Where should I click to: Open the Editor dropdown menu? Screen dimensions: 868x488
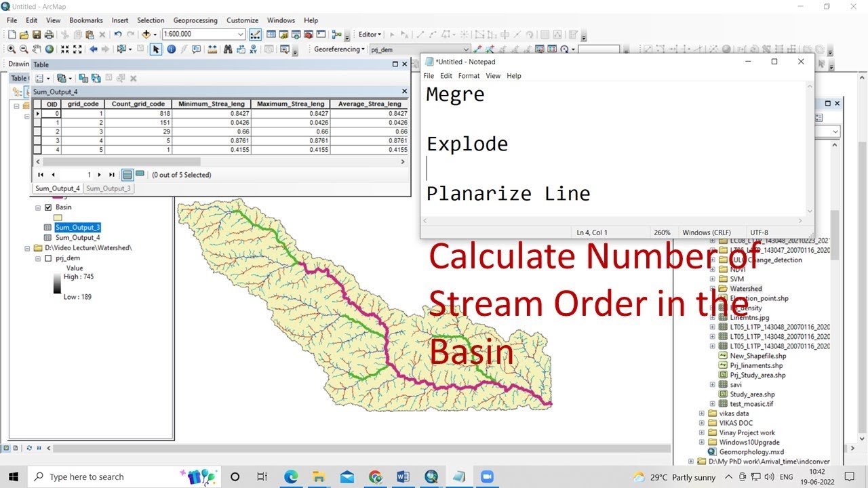[x=370, y=34]
